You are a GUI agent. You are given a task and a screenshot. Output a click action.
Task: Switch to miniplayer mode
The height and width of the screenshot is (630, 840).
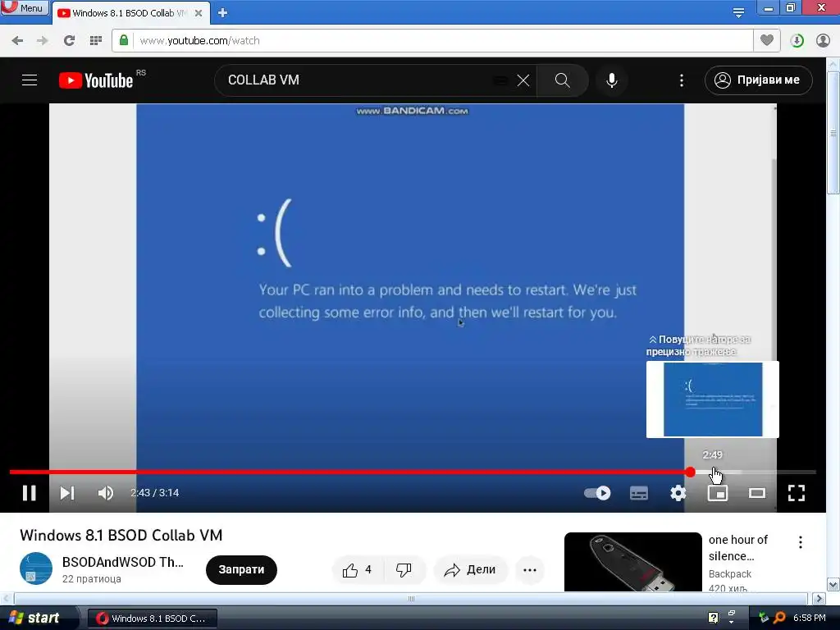coord(717,493)
